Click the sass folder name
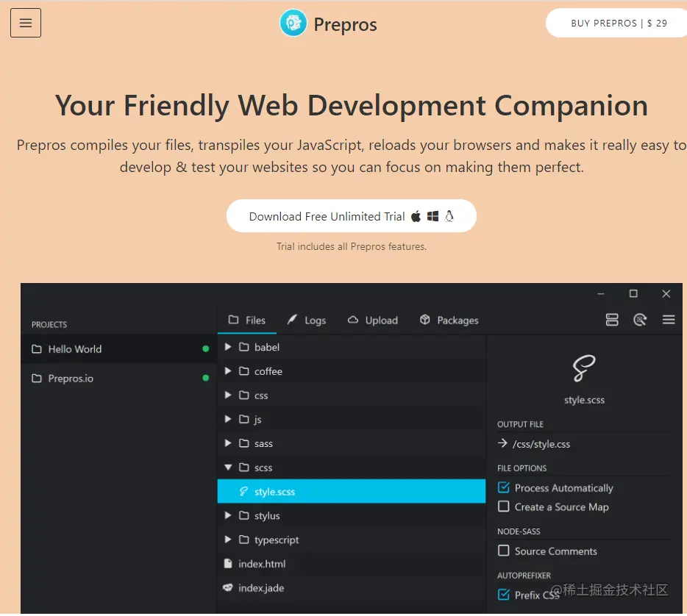 pyautogui.click(x=263, y=443)
